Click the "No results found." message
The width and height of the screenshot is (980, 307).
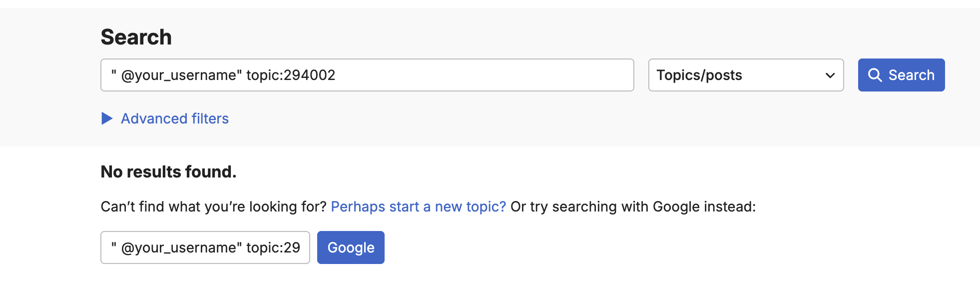(x=168, y=171)
